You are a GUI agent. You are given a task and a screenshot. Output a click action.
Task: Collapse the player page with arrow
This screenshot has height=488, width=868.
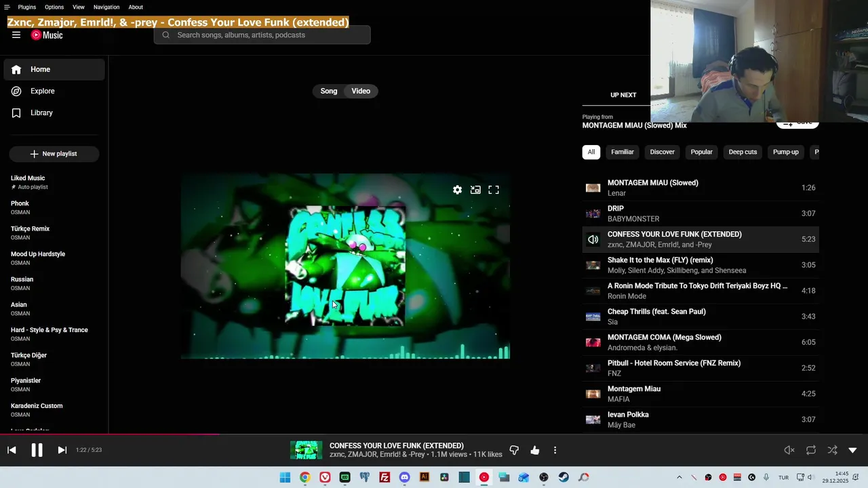(852, 450)
